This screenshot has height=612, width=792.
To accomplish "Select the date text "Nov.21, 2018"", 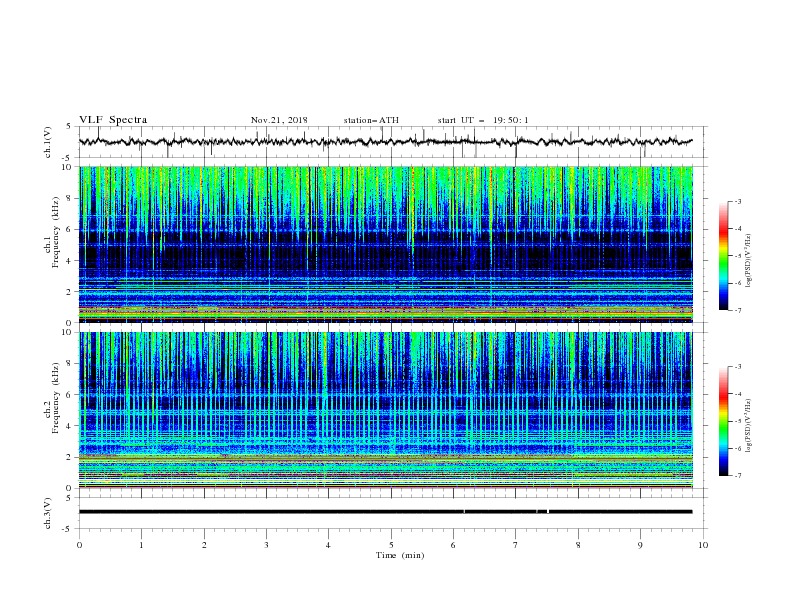I will pos(279,120).
